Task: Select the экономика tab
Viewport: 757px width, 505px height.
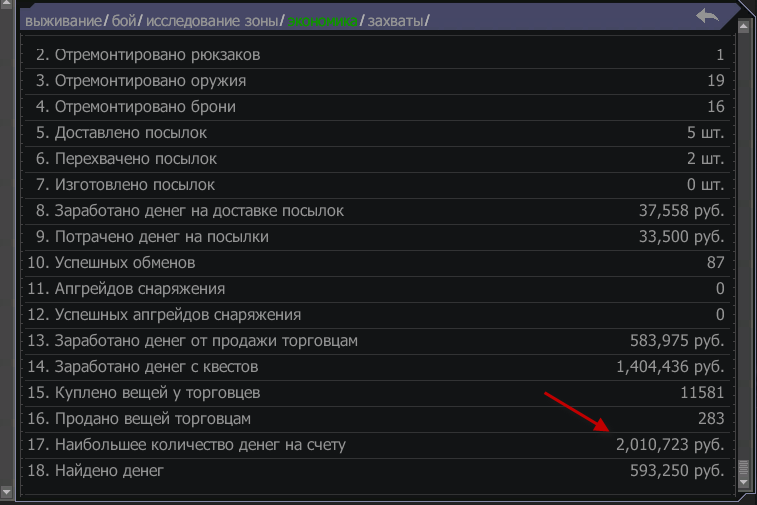Action: point(322,21)
